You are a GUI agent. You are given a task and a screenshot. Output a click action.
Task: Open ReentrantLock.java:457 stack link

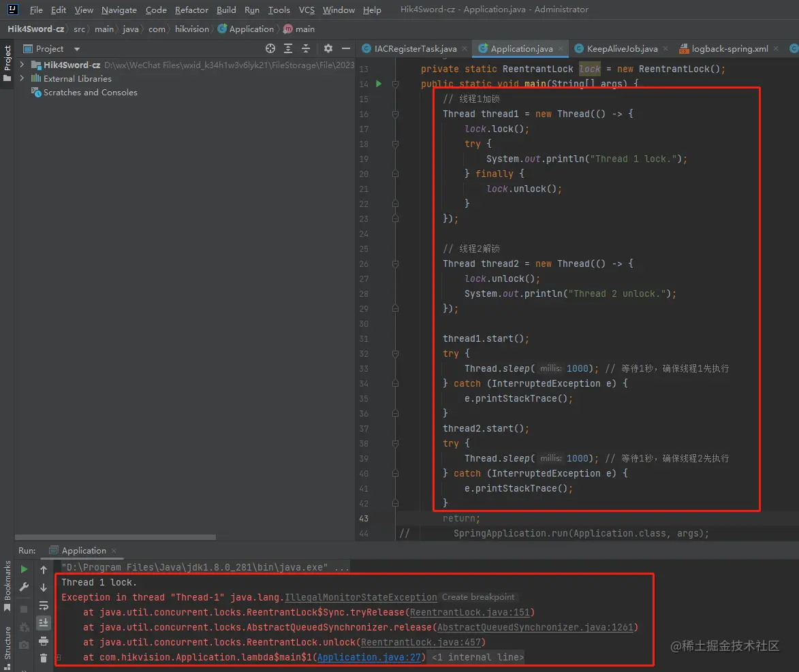point(421,643)
